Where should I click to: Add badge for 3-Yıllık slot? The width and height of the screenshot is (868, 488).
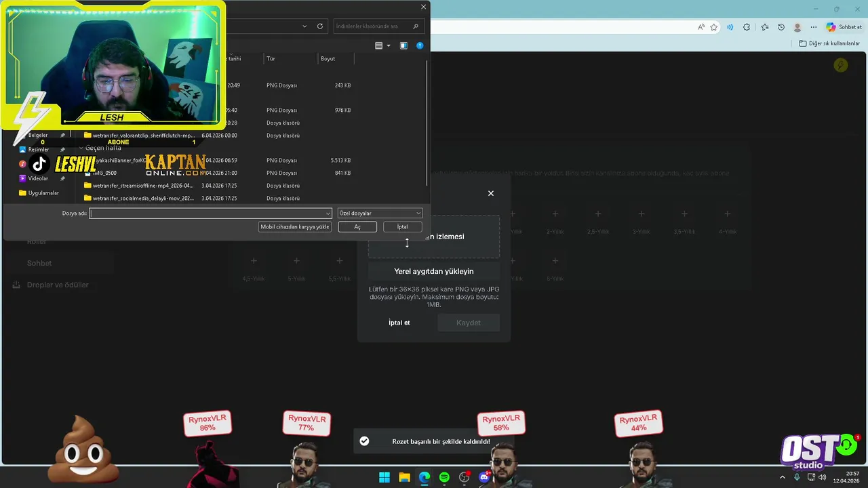tap(642, 213)
